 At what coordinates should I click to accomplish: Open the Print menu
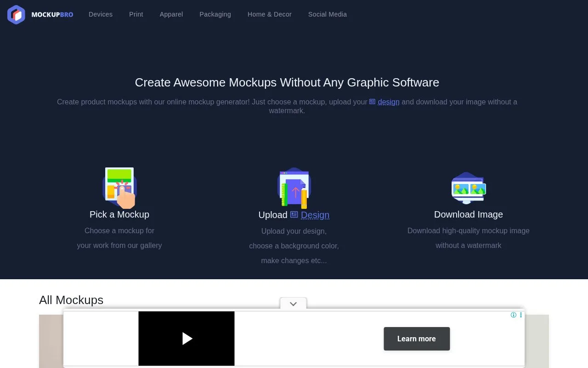pyautogui.click(x=136, y=14)
